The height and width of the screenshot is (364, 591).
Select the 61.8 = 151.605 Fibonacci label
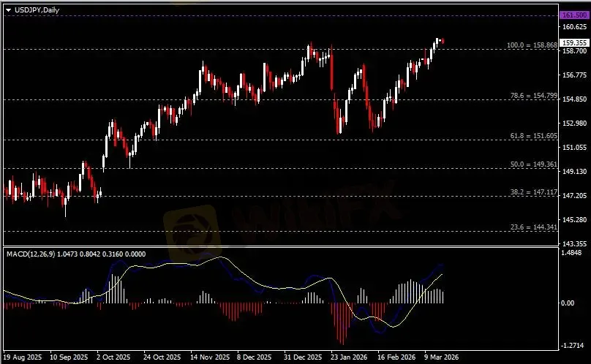(x=534, y=136)
